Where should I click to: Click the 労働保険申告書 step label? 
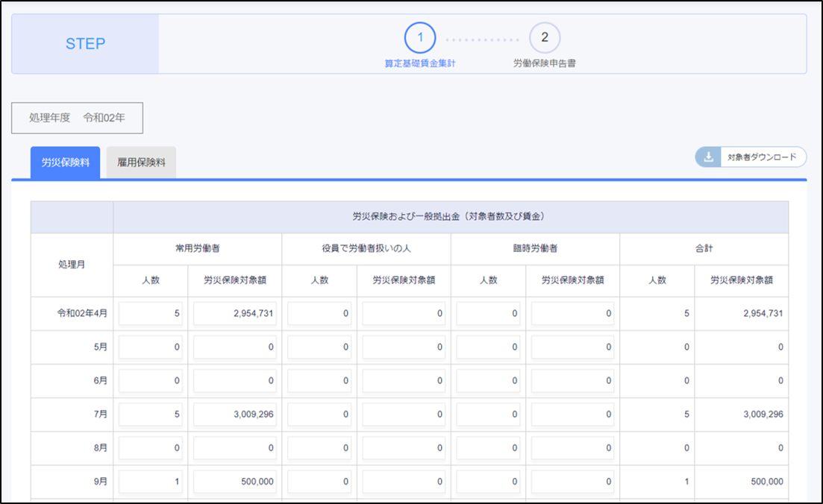[x=544, y=63]
